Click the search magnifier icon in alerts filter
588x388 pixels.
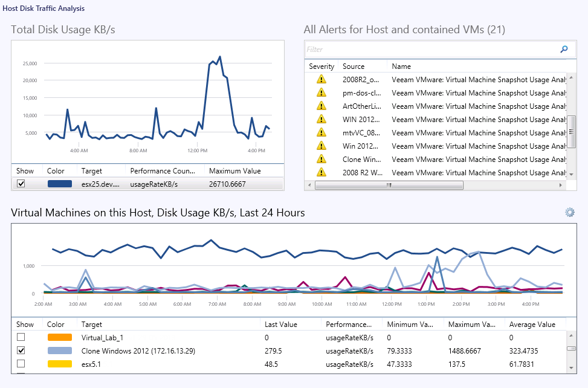pos(564,50)
